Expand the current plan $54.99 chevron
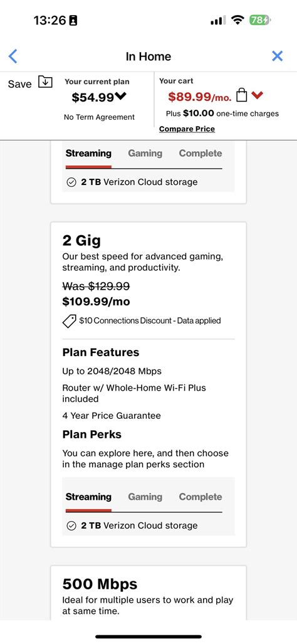Image resolution: width=297 pixels, height=644 pixels. pos(121,97)
